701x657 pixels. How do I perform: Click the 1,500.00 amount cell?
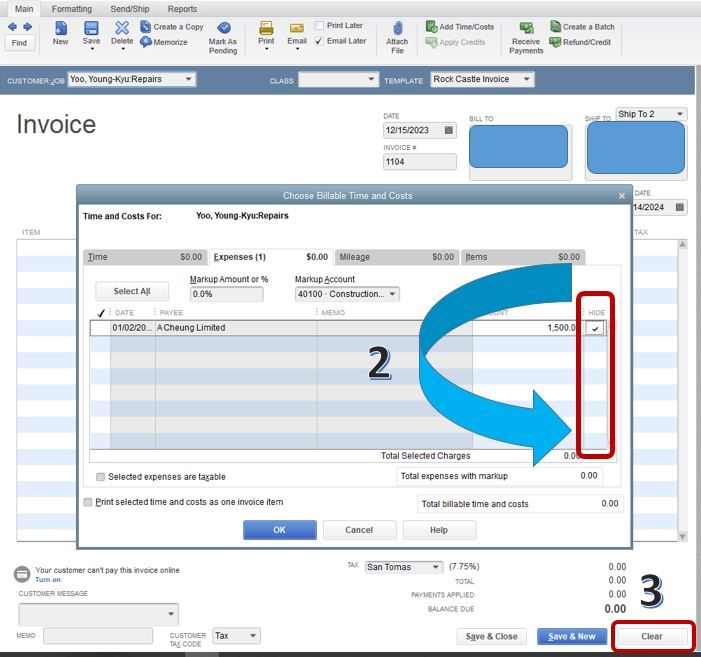[528, 328]
